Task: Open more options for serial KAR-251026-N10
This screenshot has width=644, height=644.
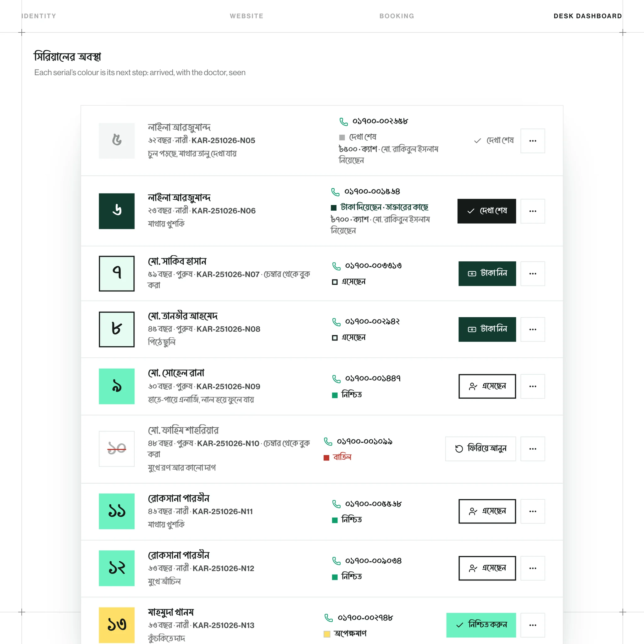Action: (533, 449)
